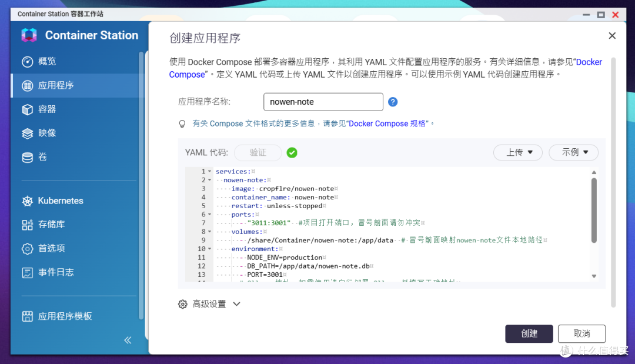Click the Kubernetes wheel icon

27,201
